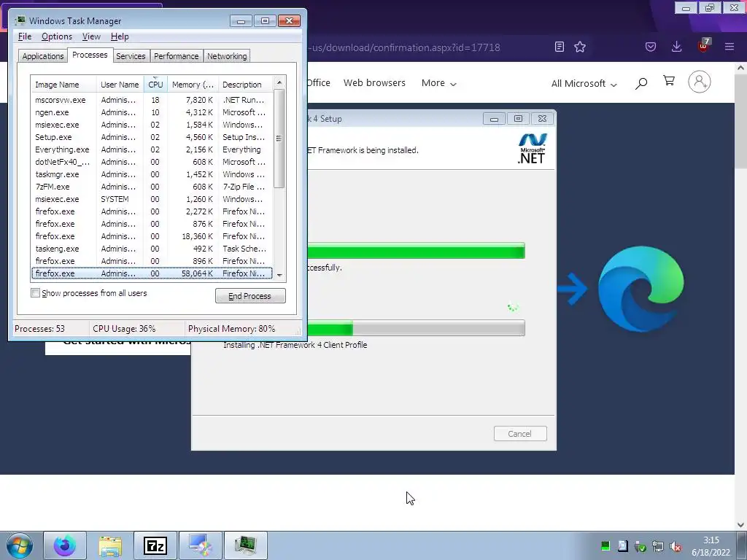The image size is (747, 560).
Task: Open Office link on Microsoft site
Action: [318, 83]
